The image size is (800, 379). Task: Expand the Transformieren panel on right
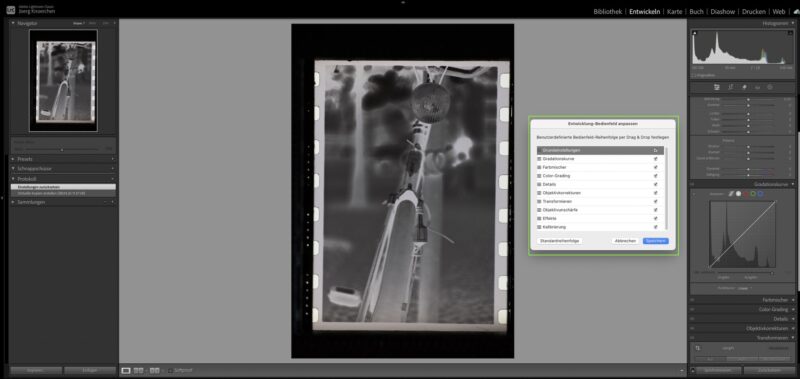tap(792, 337)
